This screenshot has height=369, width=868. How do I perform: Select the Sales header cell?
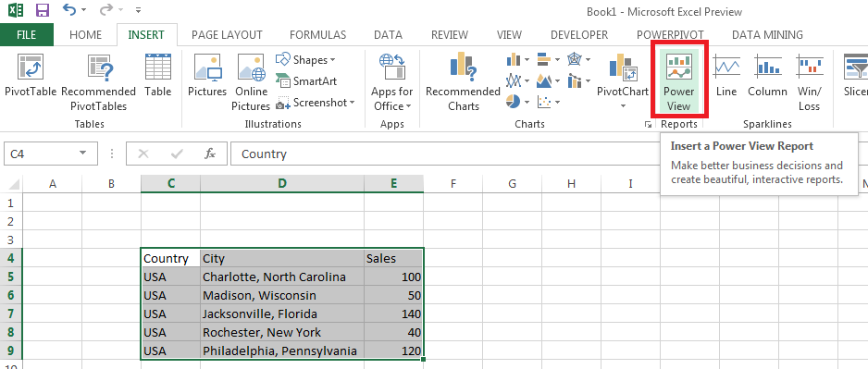click(x=393, y=258)
